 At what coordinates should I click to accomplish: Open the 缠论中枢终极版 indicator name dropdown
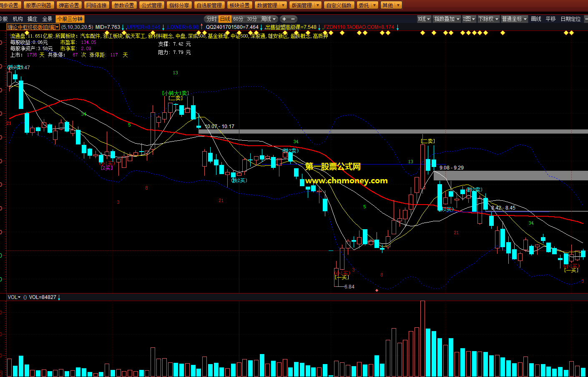coord(33,27)
